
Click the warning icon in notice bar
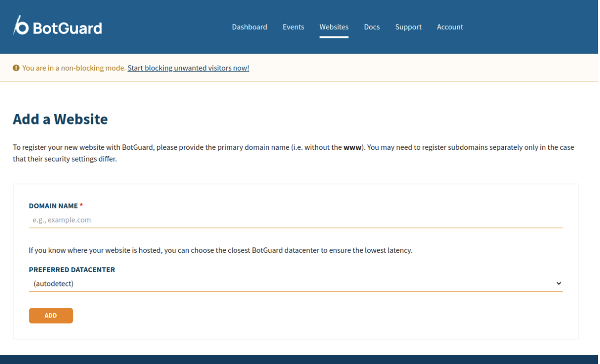click(x=16, y=68)
